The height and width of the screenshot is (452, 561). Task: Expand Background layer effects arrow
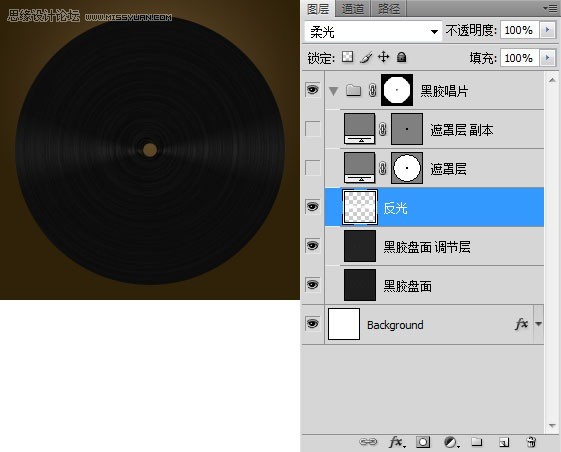pyautogui.click(x=538, y=324)
